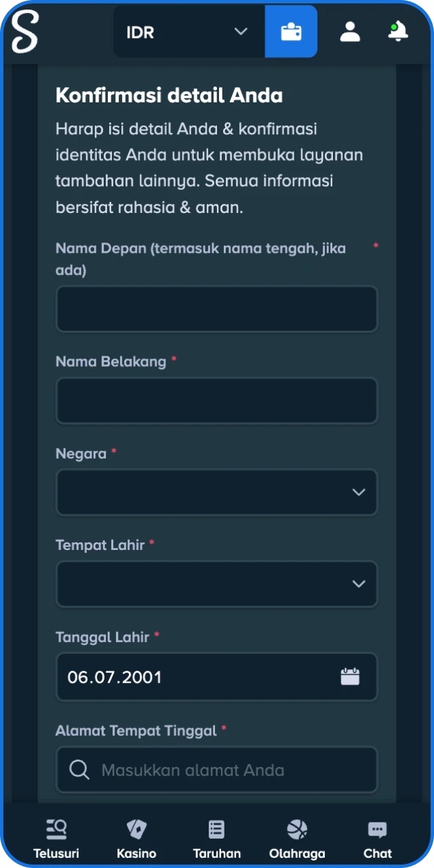Open the wallet via the blue briefcase icon
This screenshot has width=434, height=868.
(291, 31)
